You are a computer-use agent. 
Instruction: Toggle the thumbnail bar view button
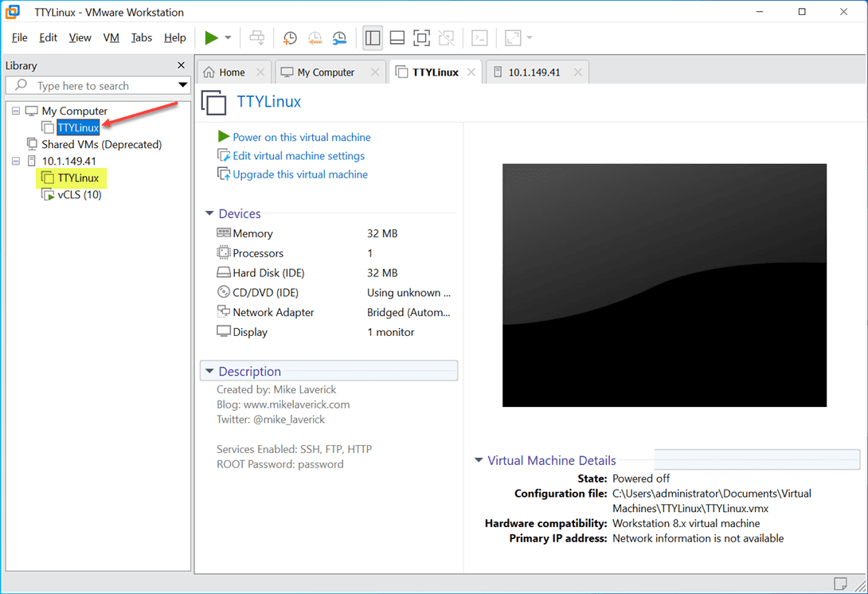click(x=397, y=37)
